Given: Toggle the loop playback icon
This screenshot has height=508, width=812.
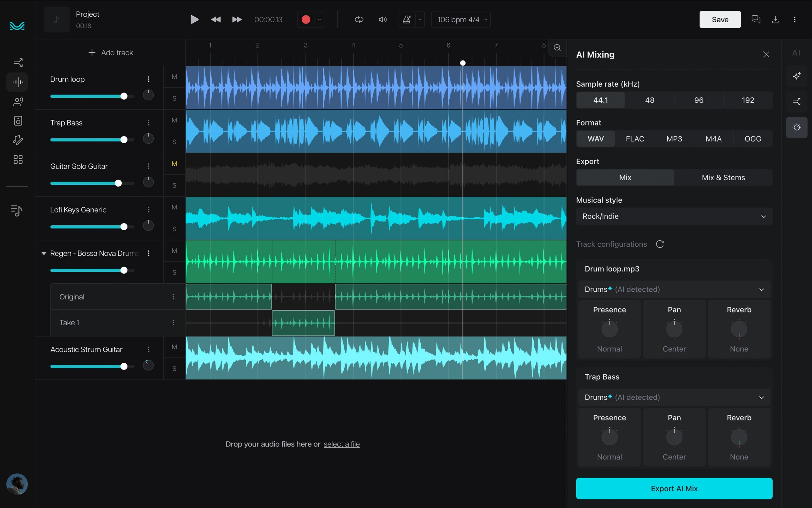Looking at the screenshot, I should (359, 20).
